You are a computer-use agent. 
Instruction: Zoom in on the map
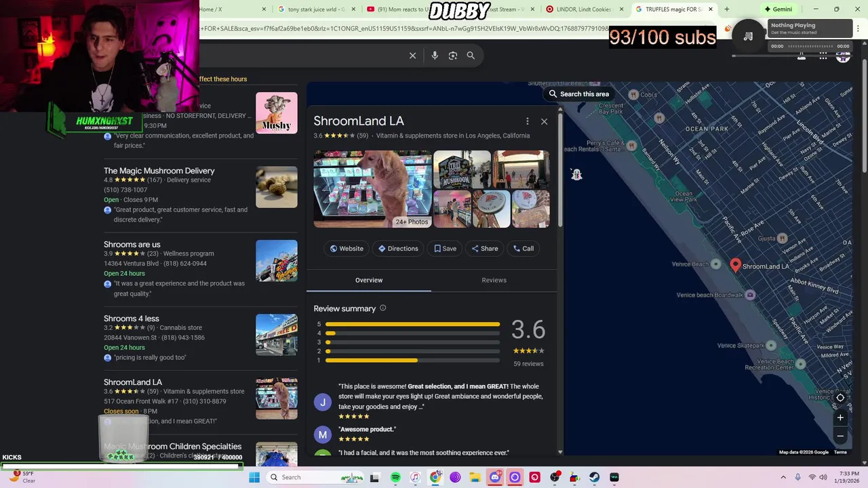click(840, 418)
